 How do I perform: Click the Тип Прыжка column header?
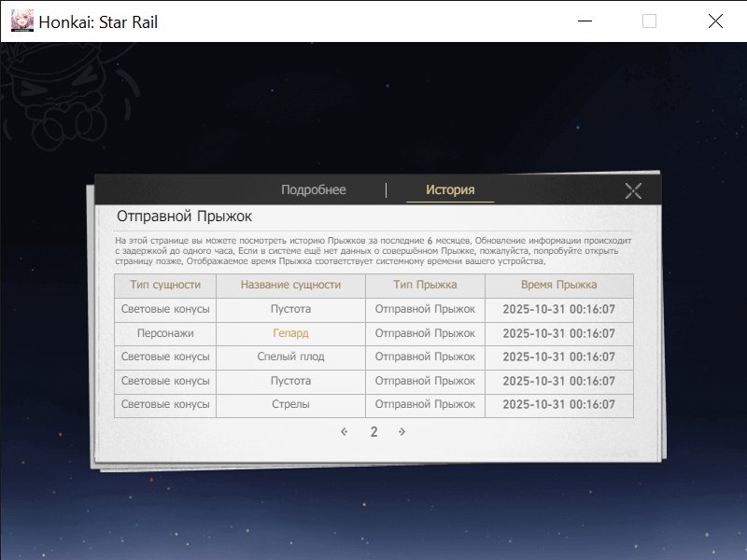tap(425, 286)
